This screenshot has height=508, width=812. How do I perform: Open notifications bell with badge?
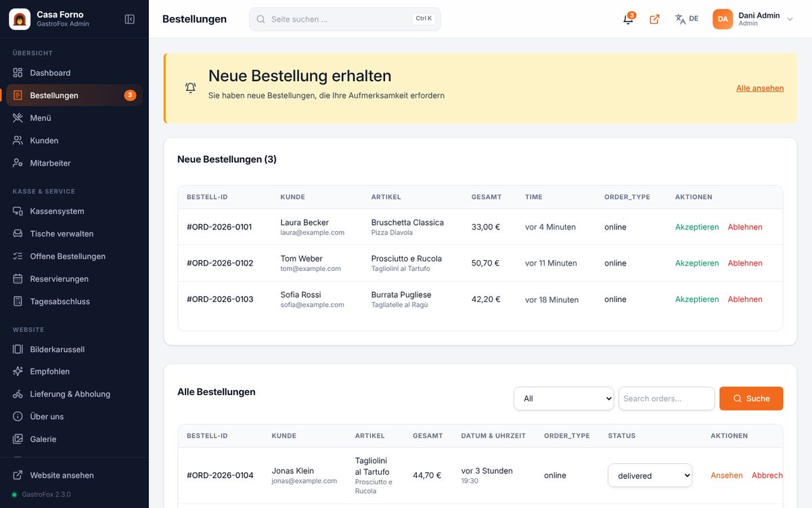point(629,19)
